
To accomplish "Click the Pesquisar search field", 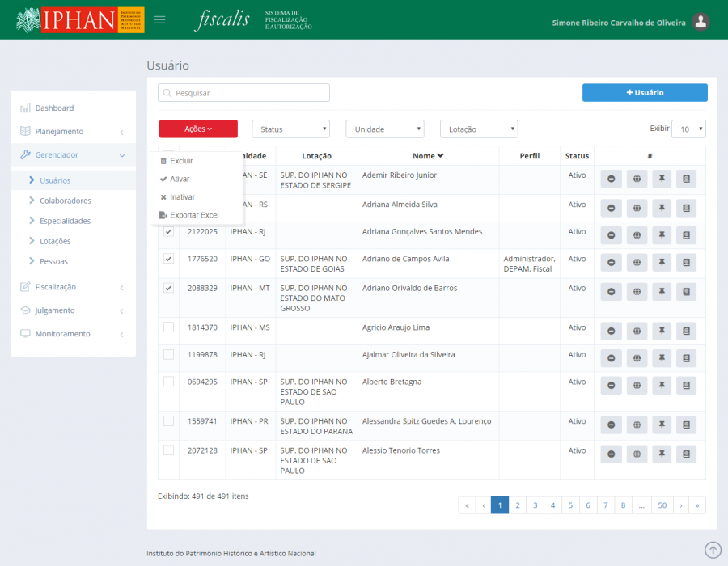I will click(244, 93).
